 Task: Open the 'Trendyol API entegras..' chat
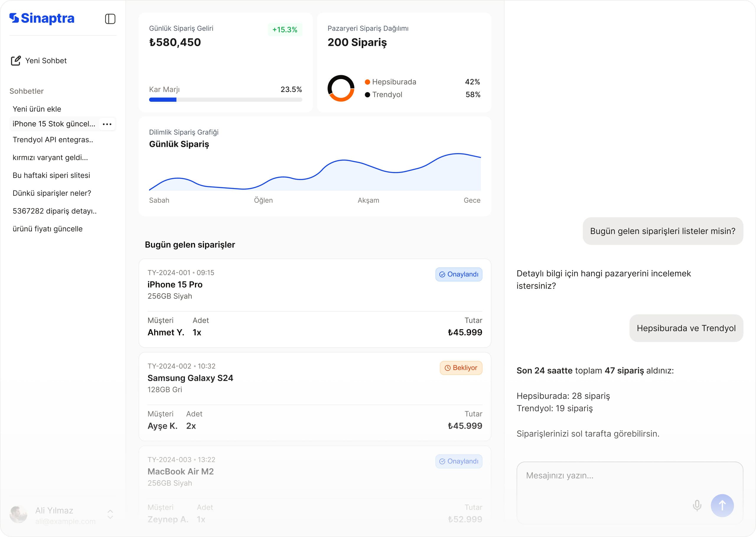coord(53,140)
